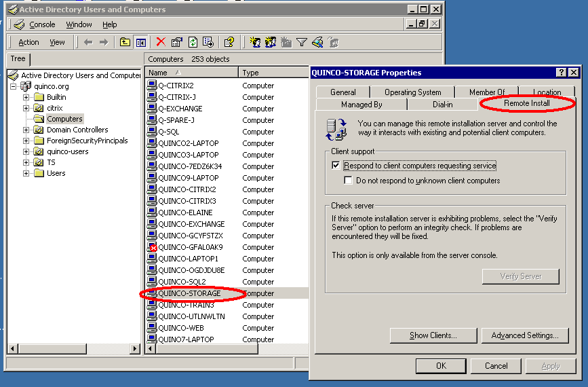Click the open Computers folder icon in tree

[x=39, y=119]
